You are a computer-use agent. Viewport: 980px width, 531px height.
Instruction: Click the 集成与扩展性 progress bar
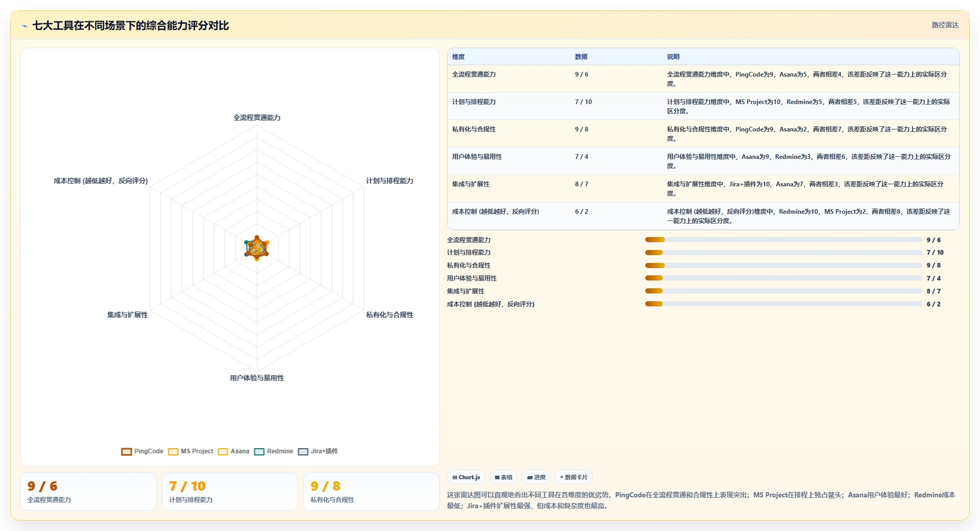click(x=783, y=291)
